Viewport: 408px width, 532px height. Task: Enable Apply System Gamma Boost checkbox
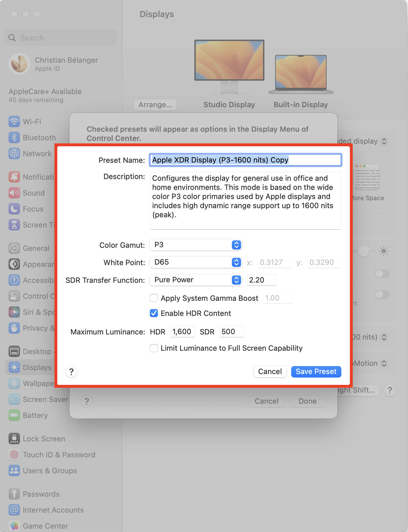coord(154,298)
